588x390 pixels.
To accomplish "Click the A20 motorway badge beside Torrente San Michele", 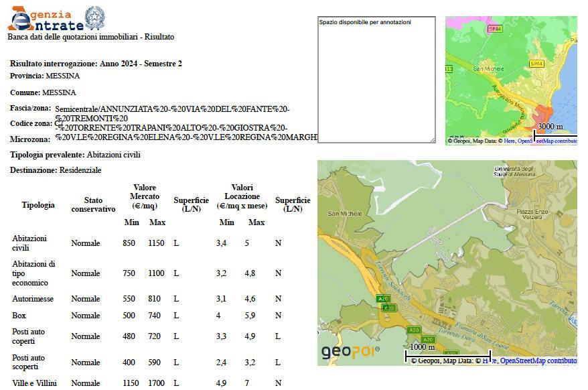I will pos(383,299).
